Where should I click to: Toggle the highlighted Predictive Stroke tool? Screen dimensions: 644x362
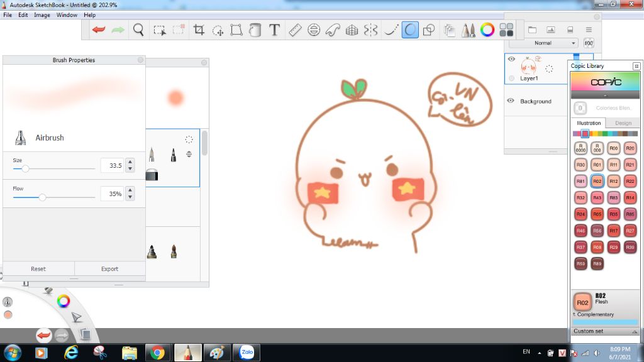point(410,30)
